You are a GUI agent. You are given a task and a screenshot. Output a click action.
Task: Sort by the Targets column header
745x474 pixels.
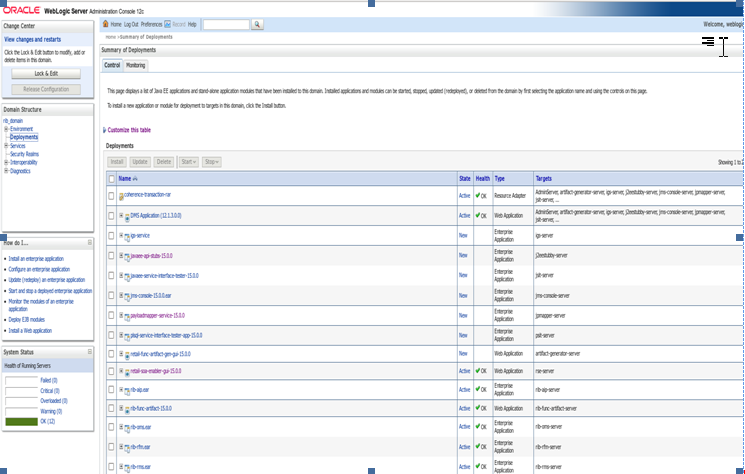544,179
